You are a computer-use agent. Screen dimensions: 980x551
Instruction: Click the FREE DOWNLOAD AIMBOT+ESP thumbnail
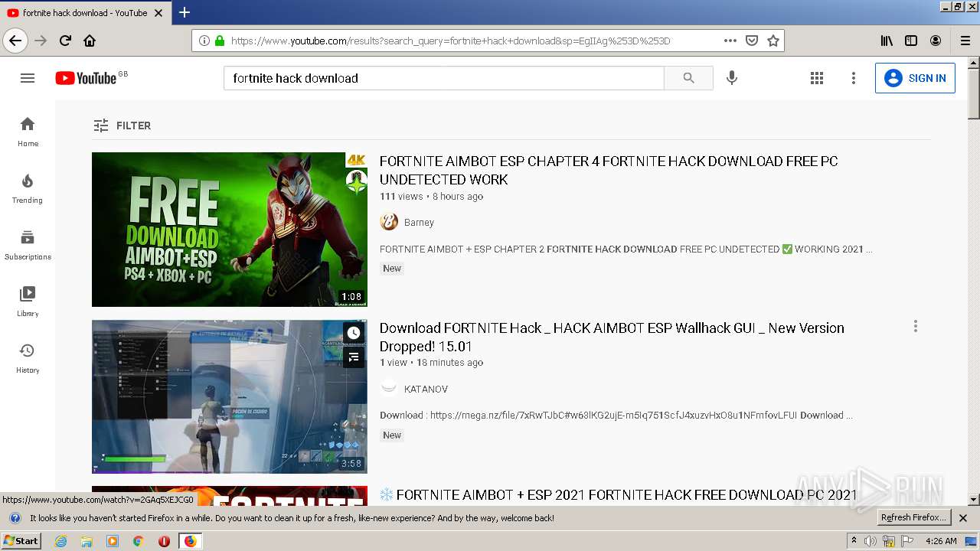pos(230,230)
